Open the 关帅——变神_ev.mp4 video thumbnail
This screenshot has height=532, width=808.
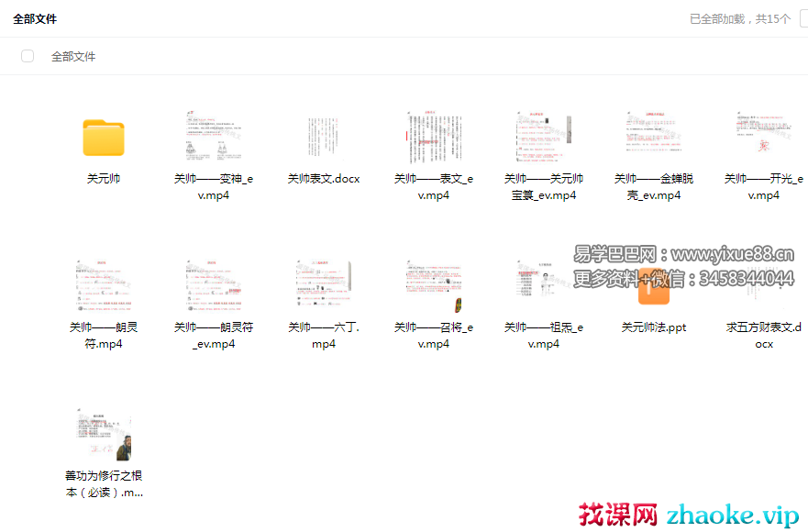coord(214,138)
